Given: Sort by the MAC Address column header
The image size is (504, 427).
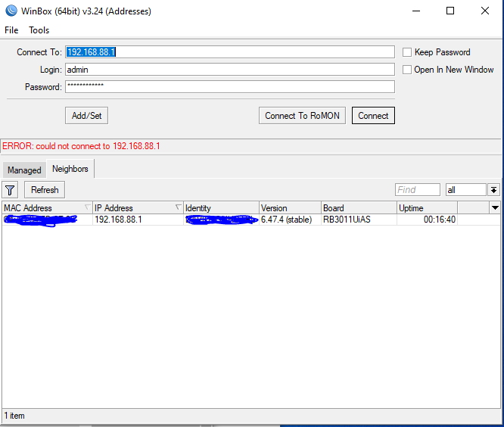Looking at the screenshot, I should (47, 207).
